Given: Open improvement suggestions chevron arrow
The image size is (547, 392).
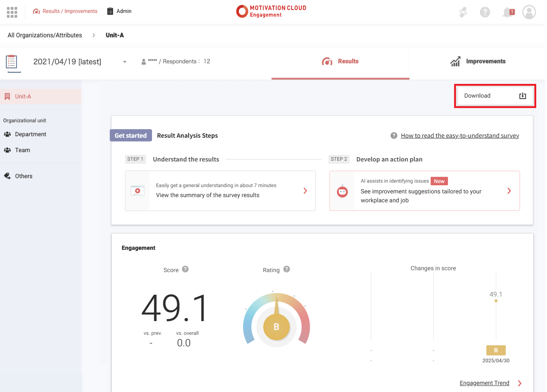Looking at the screenshot, I should coord(509,191).
